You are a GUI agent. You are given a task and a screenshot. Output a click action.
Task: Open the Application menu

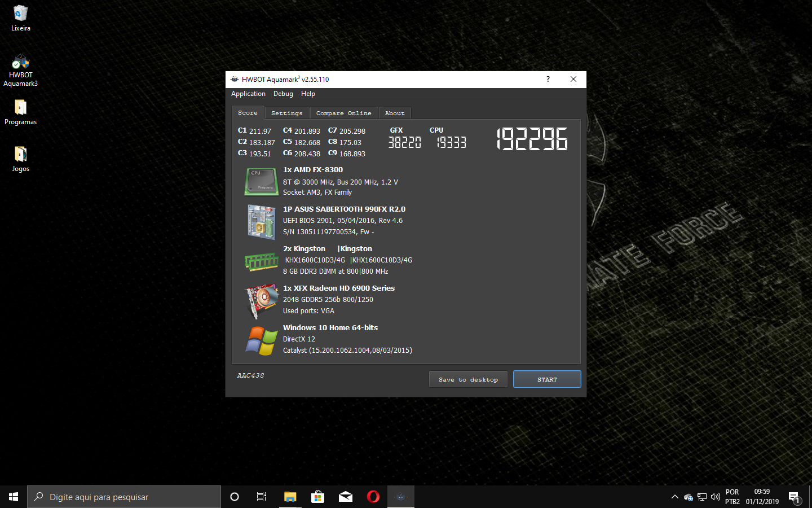248,94
